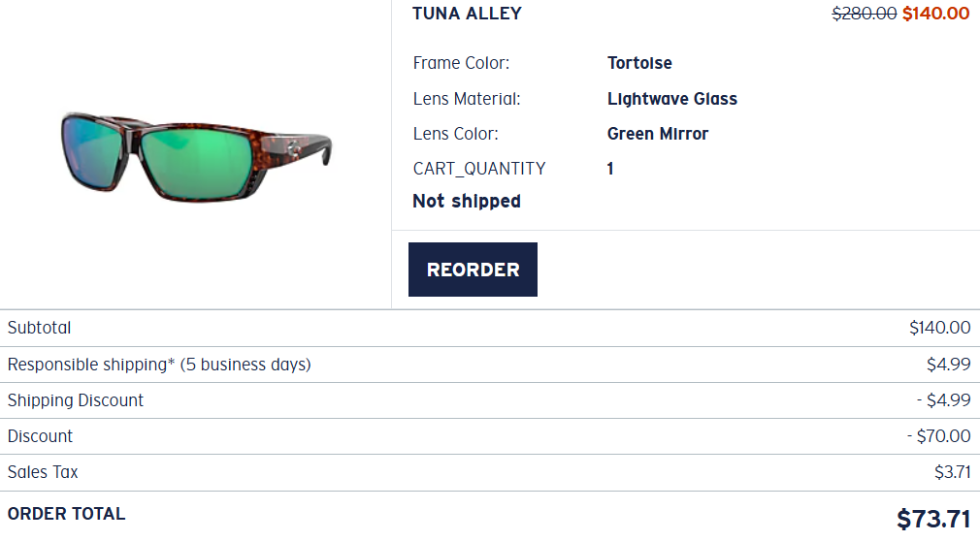Click the -$70.00 discount amount
980x541 pixels.
click(938, 436)
